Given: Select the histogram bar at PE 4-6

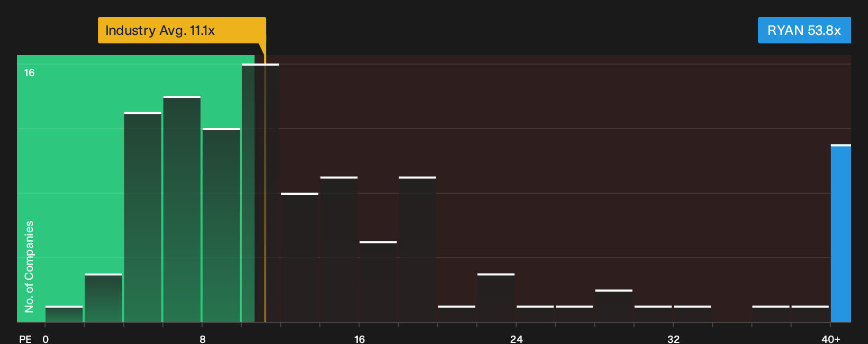Looking at the screenshot, I should [142, 217].
